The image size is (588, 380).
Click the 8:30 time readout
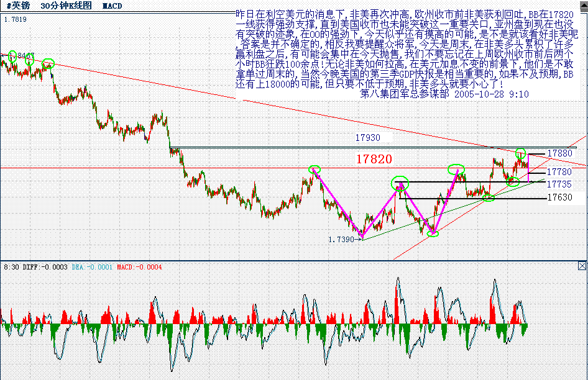click(11, 267)
